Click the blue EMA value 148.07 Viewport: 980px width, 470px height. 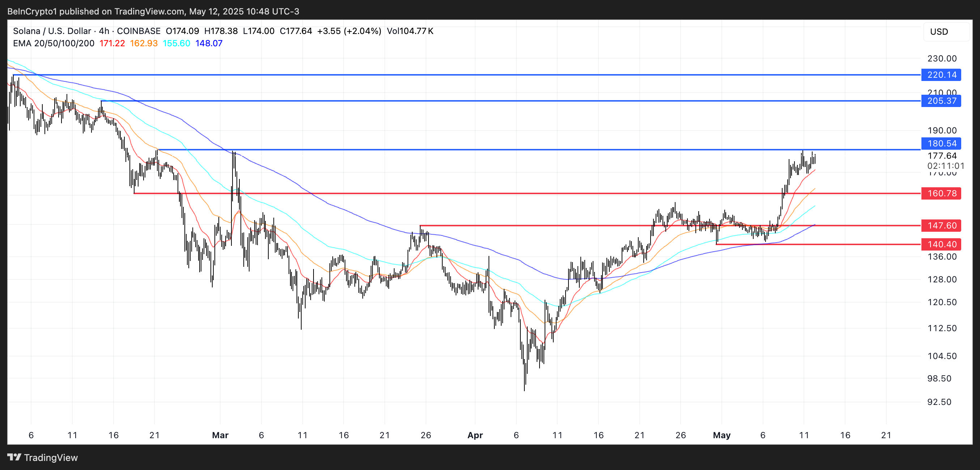pyautogui.click(x=209, y=43)
